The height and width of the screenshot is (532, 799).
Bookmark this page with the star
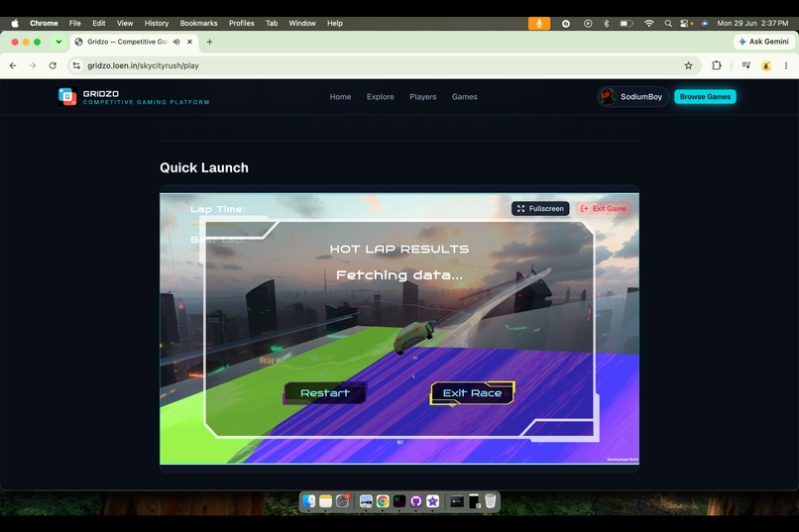pos(688,65)
